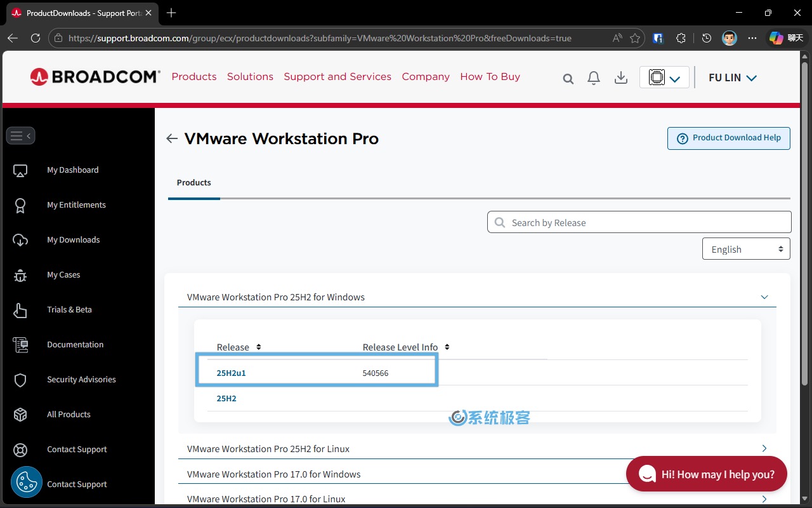This screenshot has width=812, height=508.
Task: Click the Search by Release field
Action: pyautogui.click(x=639, y=222)
